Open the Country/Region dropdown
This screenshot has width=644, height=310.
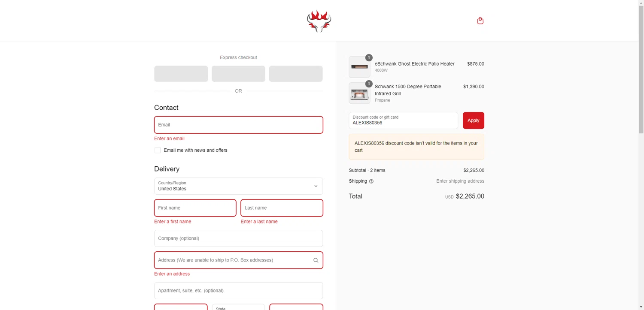238,186
